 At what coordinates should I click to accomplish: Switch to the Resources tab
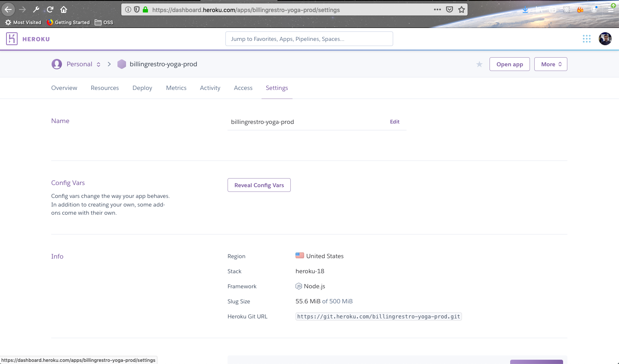[x=105, y=88]
